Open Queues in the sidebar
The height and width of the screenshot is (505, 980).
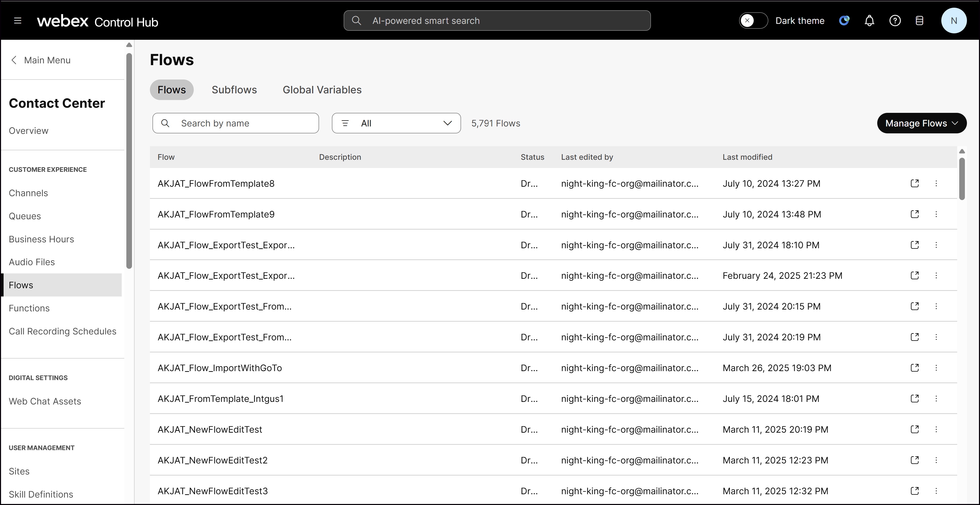(25, 216)
